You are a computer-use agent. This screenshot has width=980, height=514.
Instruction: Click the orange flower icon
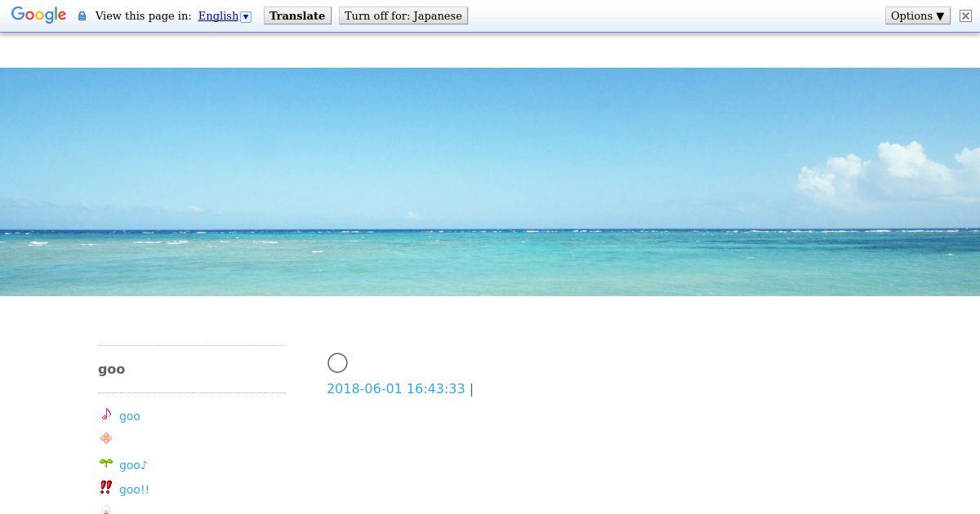106,438
